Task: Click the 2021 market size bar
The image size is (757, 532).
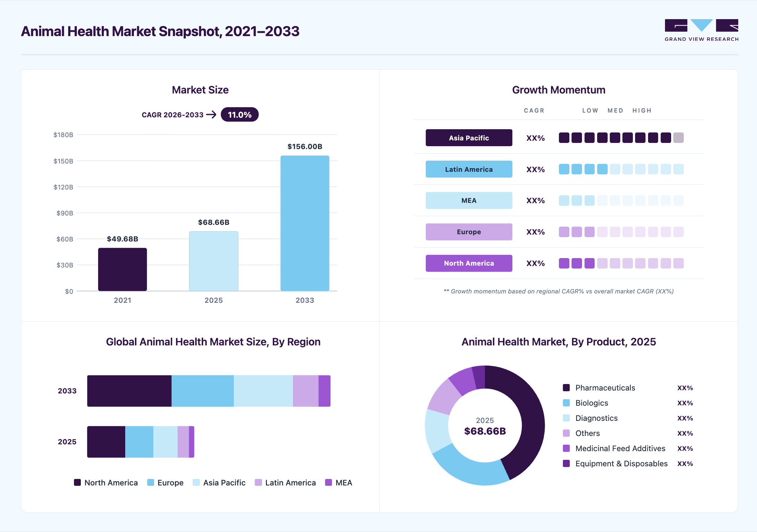Action: pos(122,269)
